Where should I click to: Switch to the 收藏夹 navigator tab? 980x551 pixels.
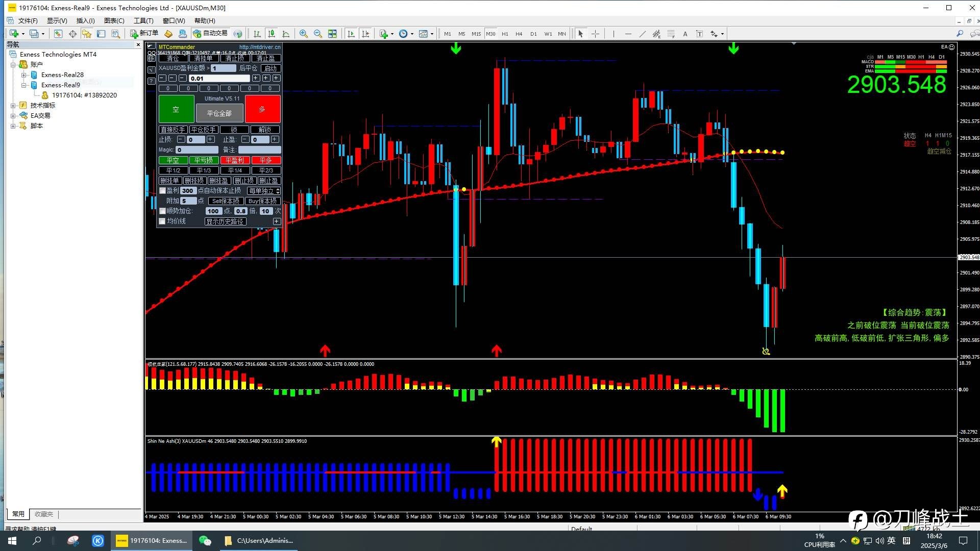pos(43,514)
